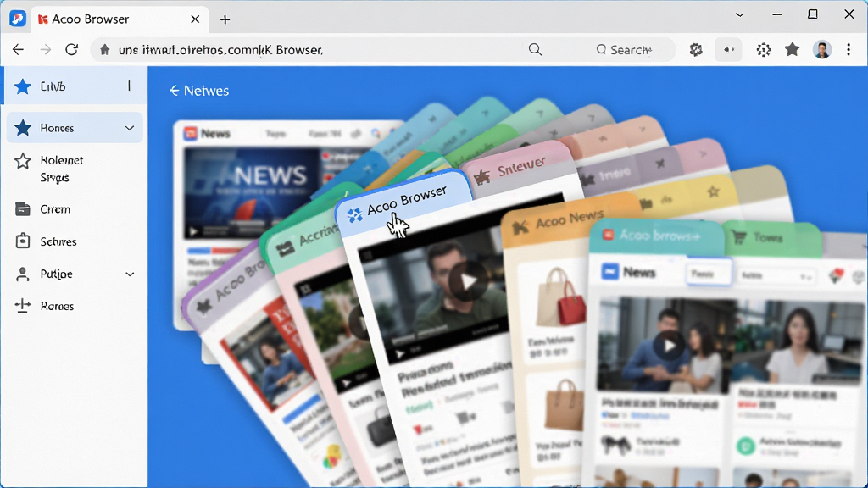Click the address bar URL text

coord(220,50)
